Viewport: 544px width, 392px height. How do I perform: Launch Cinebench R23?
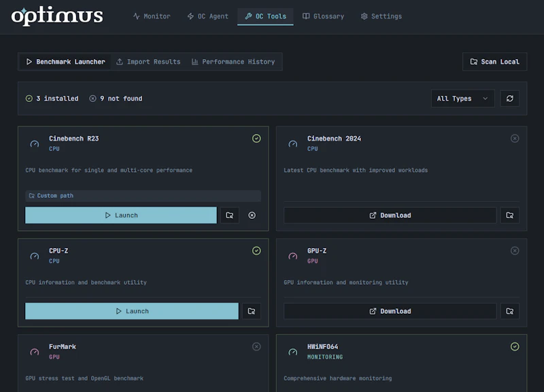[121, 215]
